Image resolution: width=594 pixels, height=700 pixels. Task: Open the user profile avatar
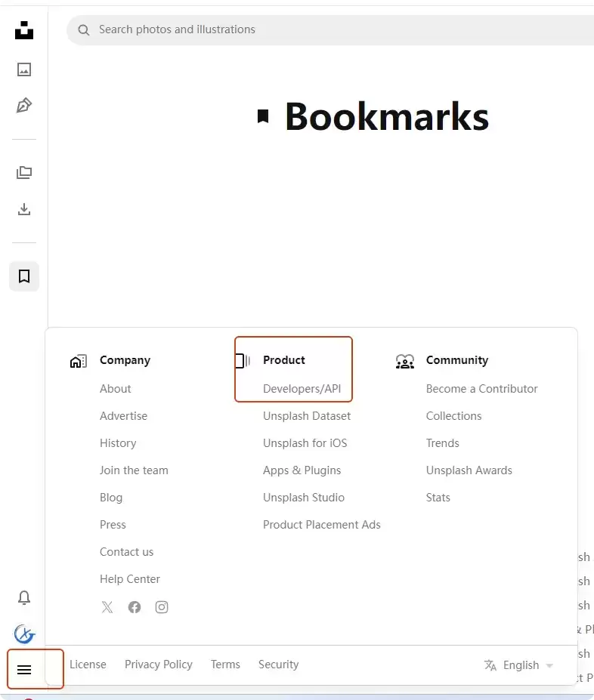[x=24, y=634]
